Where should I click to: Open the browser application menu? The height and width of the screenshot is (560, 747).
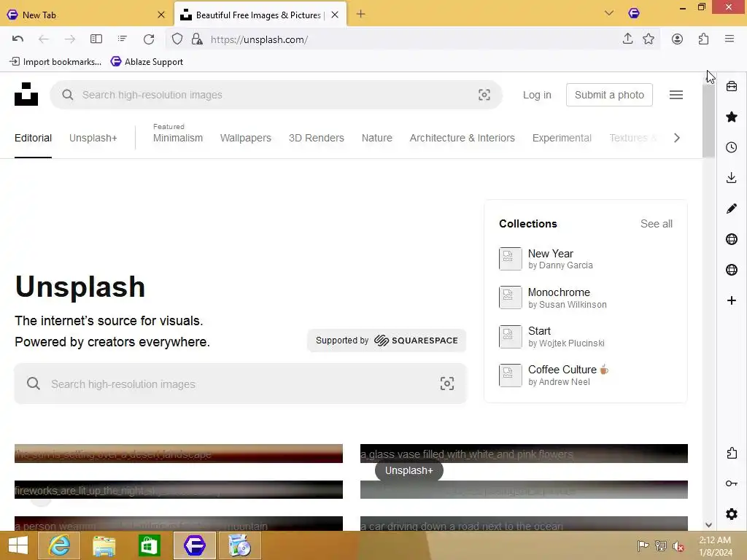pos(729,39)
